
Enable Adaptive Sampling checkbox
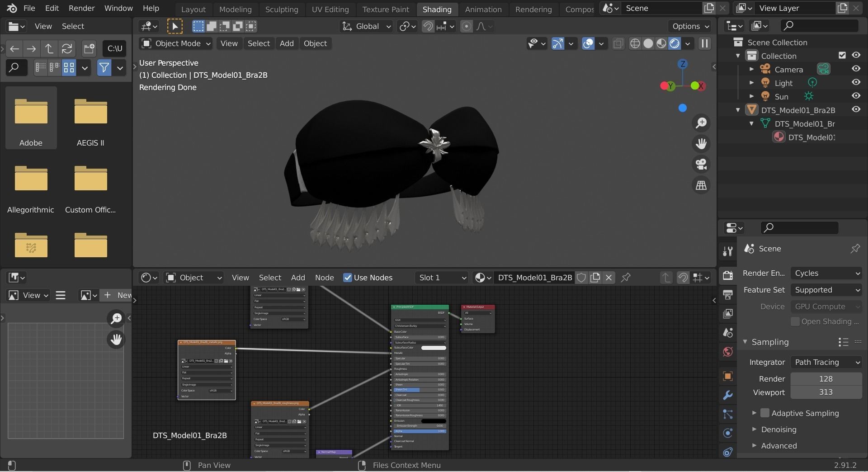765,413
